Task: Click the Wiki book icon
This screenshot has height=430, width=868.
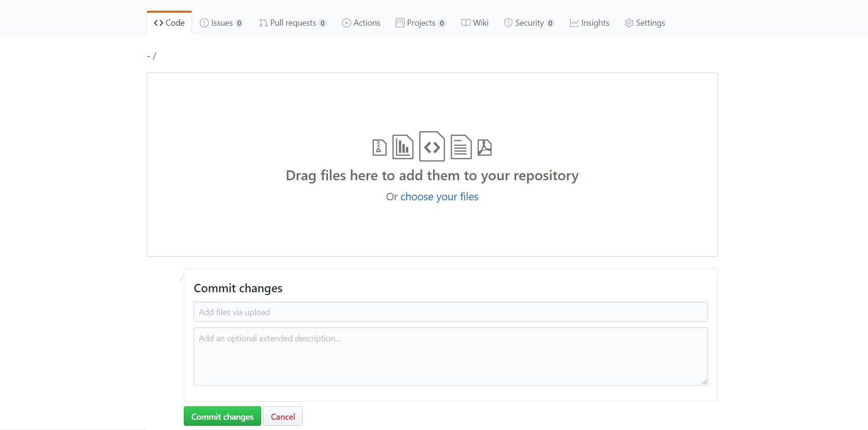Action: [x=465, y=22]
